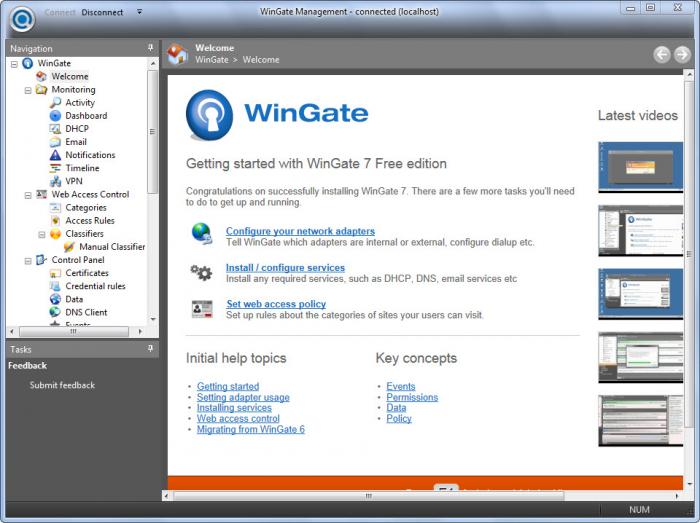Click the navigation tree horizontal scrollbar thumb

74,332
